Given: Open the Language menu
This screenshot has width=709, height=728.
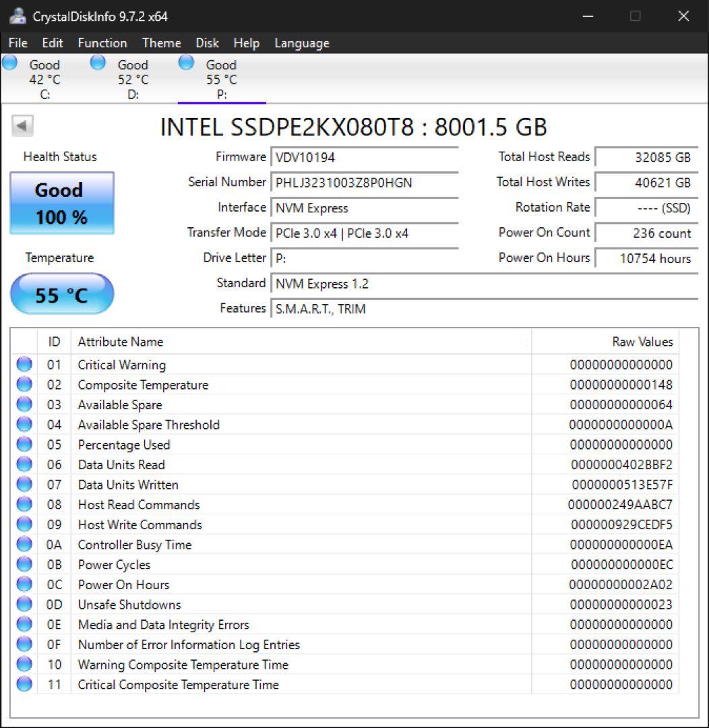Looking at the screenshot, I should point(301,42).
